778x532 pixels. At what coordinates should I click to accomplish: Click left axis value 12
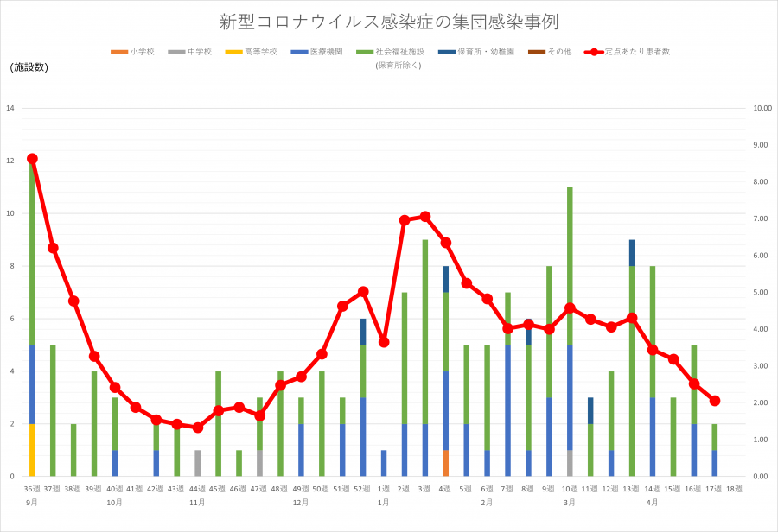(10, 161)
